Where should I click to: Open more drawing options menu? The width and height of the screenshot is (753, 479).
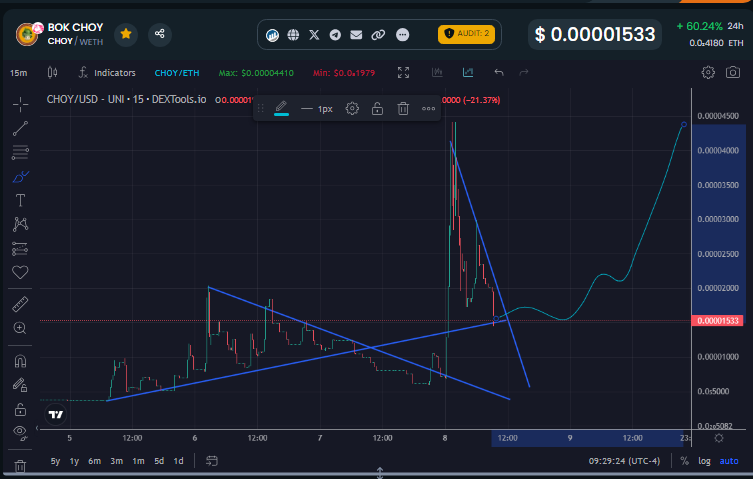pos(428,109)
